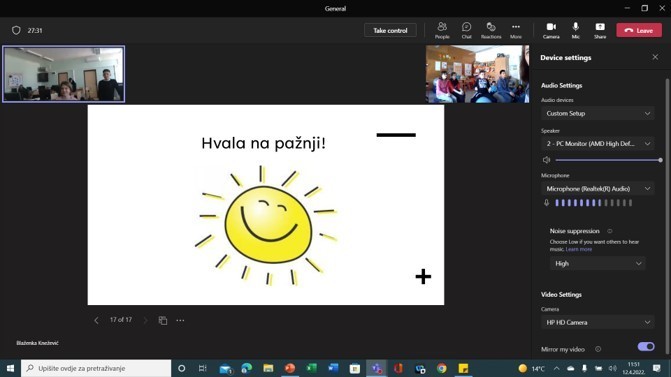Click the Device settings panel scrollbar

tap(667, 216)
